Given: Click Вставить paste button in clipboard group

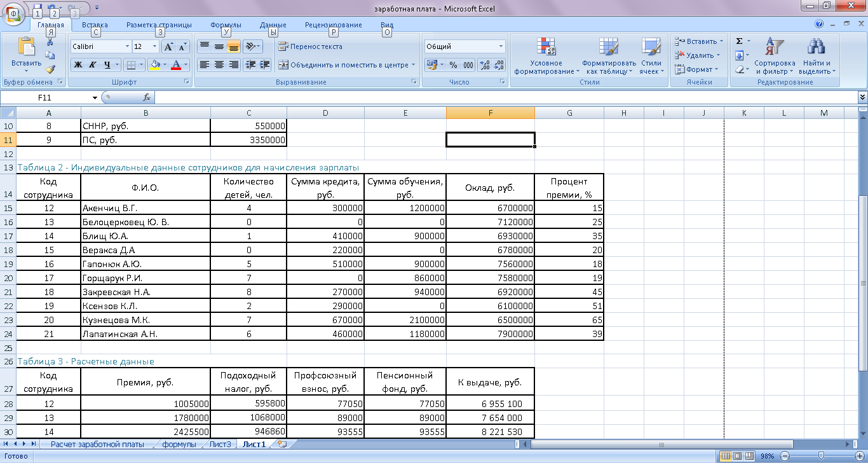Looking at the screenshot, I should coord(27,56).
